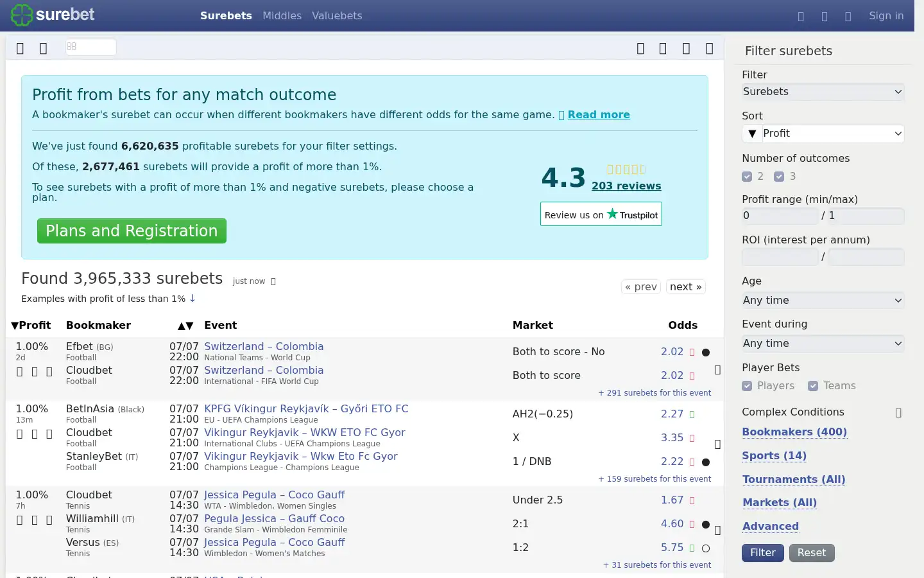Click the green indicator beside odds 2.27
The width and height of the screenshot is (924, 578).
(x=692, y=415)
